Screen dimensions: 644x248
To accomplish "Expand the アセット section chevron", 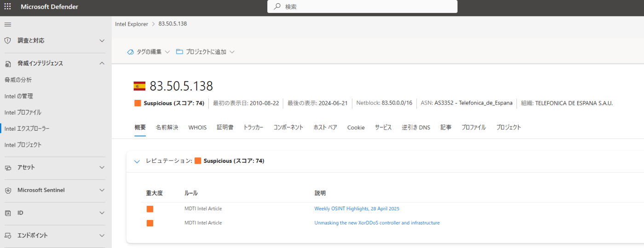I will [102, 167].
